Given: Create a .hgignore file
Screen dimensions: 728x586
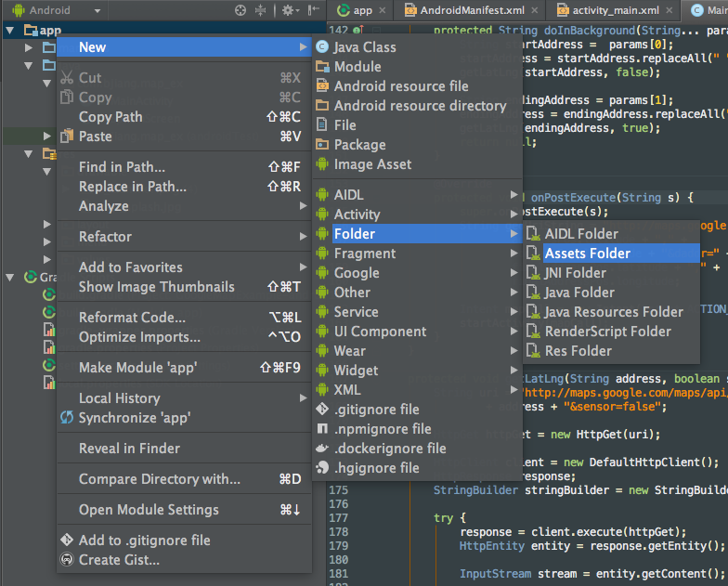Looking at the screenshot, I should pyautogui.click(x=417, y=468).
